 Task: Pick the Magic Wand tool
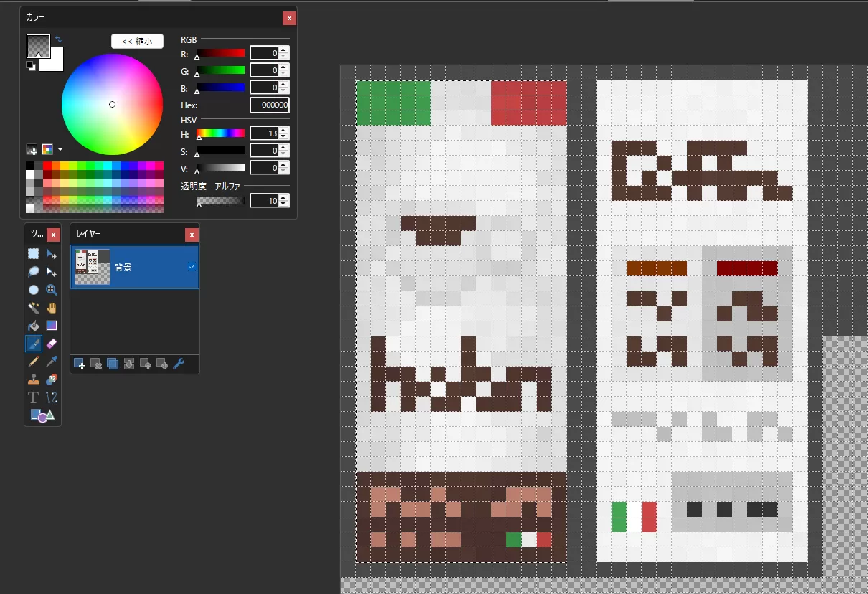pyautogui.click(x=33, y=308)
